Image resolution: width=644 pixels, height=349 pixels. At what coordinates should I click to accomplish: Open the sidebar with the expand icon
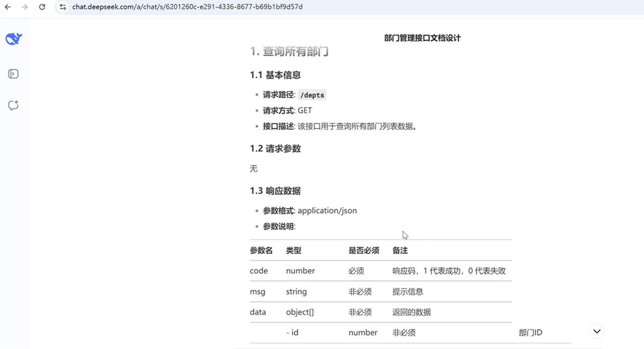[13, 74]
